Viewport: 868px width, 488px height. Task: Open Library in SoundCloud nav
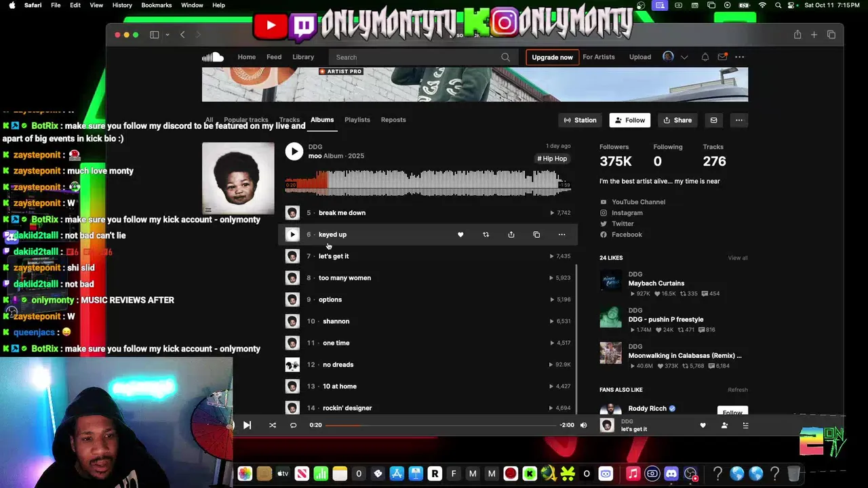click(x=303, y=57)
